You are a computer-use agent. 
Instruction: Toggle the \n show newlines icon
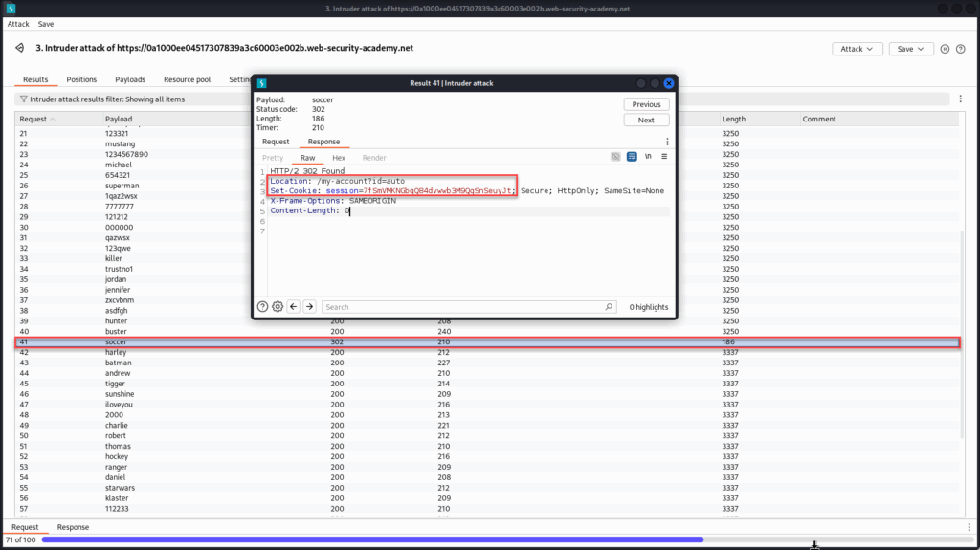point(648,156)
